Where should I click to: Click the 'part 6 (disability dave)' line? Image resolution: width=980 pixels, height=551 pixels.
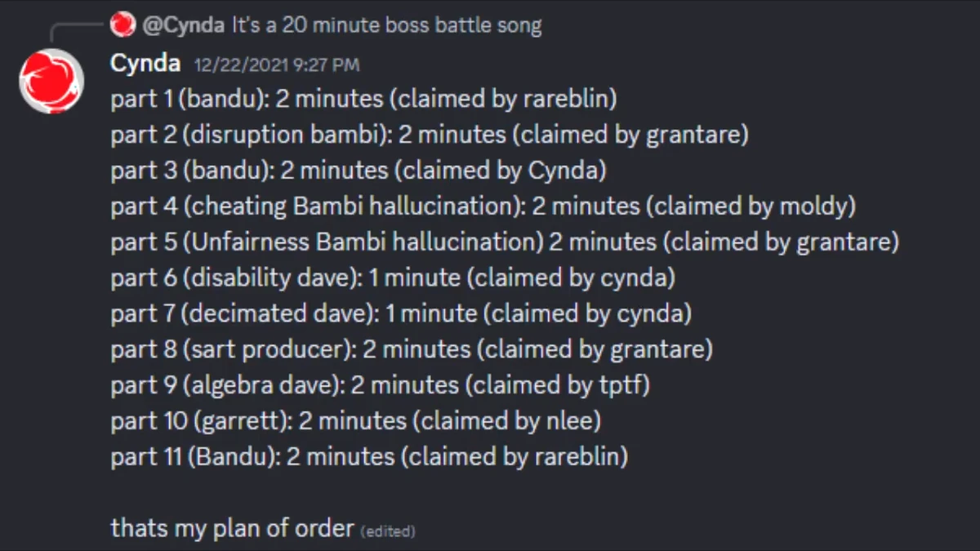(x=393, y=278)
